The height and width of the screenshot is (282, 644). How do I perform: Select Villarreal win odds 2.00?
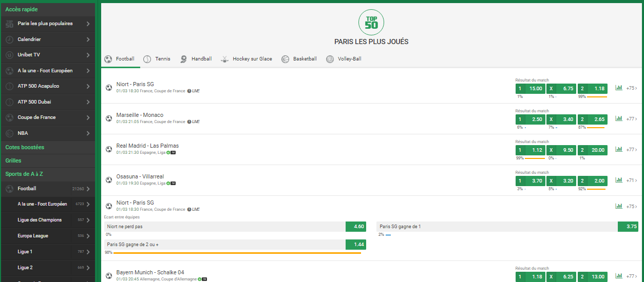592,180
